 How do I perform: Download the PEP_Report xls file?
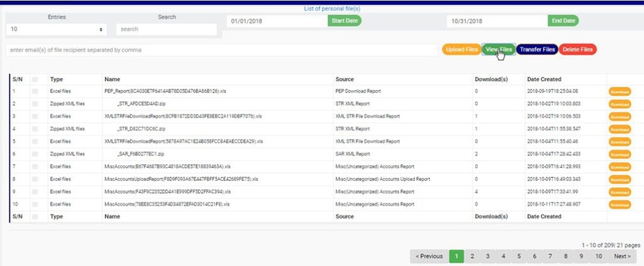(619, 92)
